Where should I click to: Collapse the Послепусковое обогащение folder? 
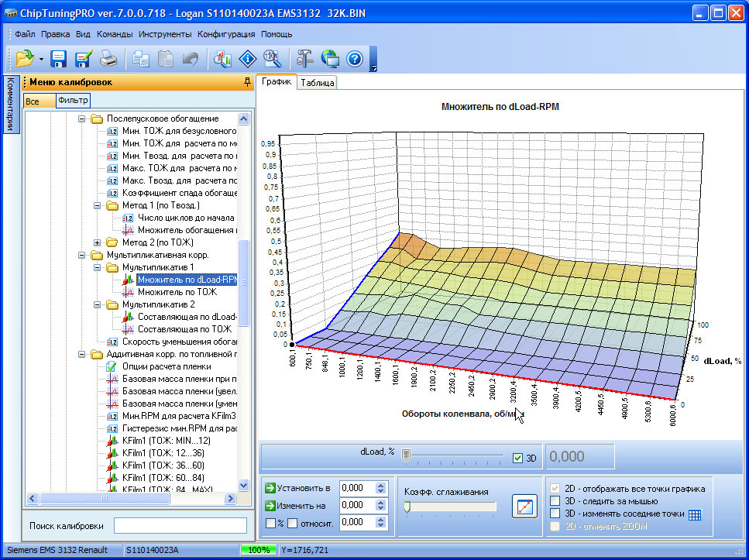[x=81, y=119]
